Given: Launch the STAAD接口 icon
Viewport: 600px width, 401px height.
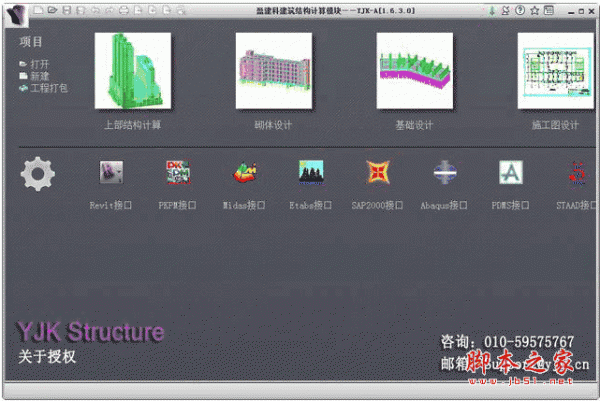Looking at the screenshot, I should (x=577, y=173).
